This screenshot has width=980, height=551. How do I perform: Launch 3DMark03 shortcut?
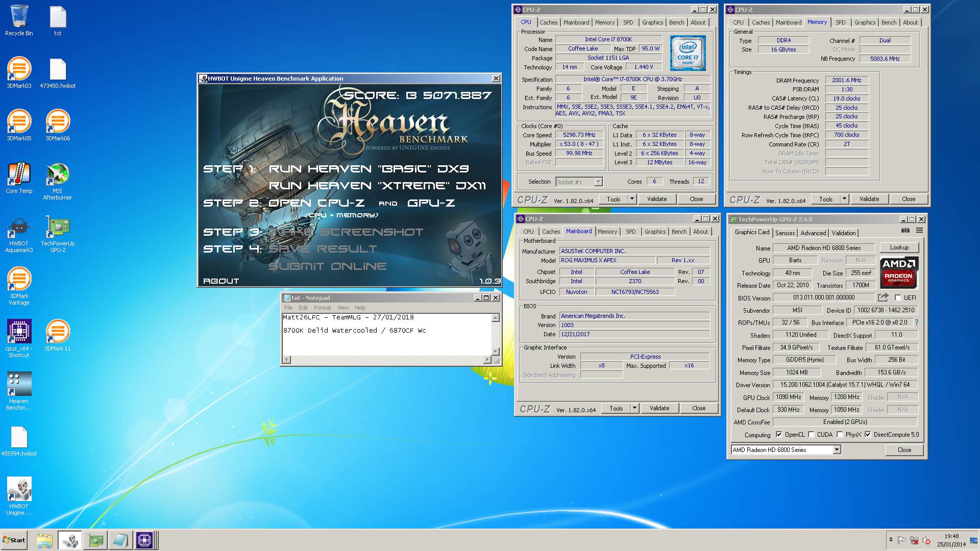click(19, 73)
